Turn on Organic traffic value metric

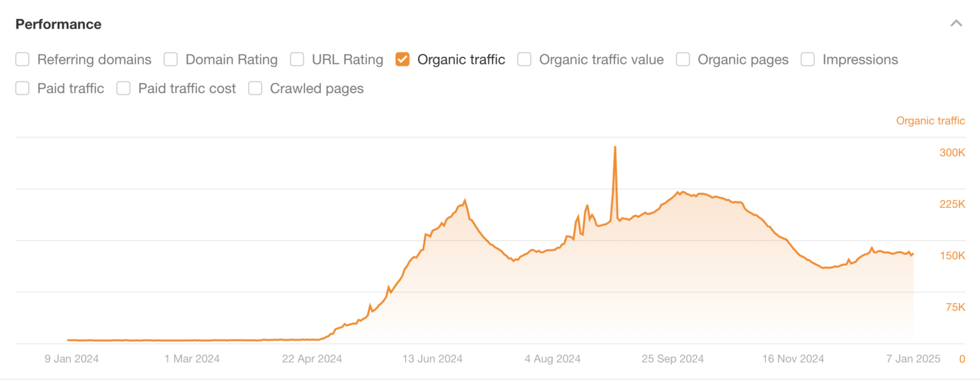pyautogui.click(x=524, y=59)
